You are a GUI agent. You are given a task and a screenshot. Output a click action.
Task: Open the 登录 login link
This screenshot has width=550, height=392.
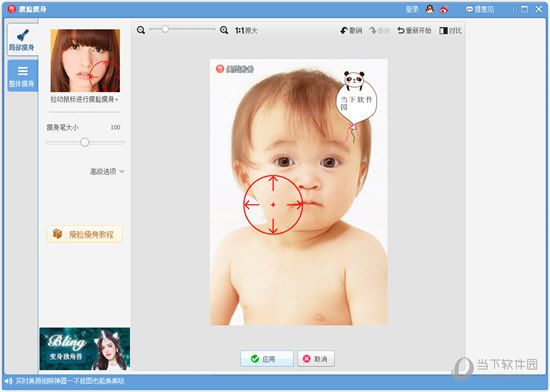[412, 9]
